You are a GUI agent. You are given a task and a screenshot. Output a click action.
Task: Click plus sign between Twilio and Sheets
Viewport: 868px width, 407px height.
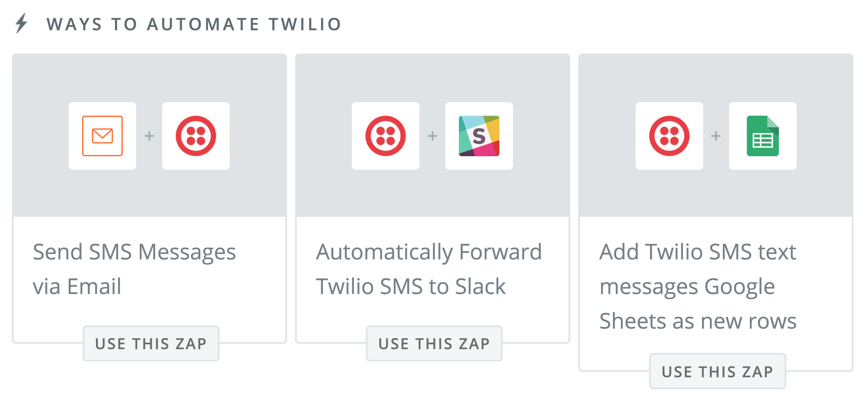pos(716,136)
